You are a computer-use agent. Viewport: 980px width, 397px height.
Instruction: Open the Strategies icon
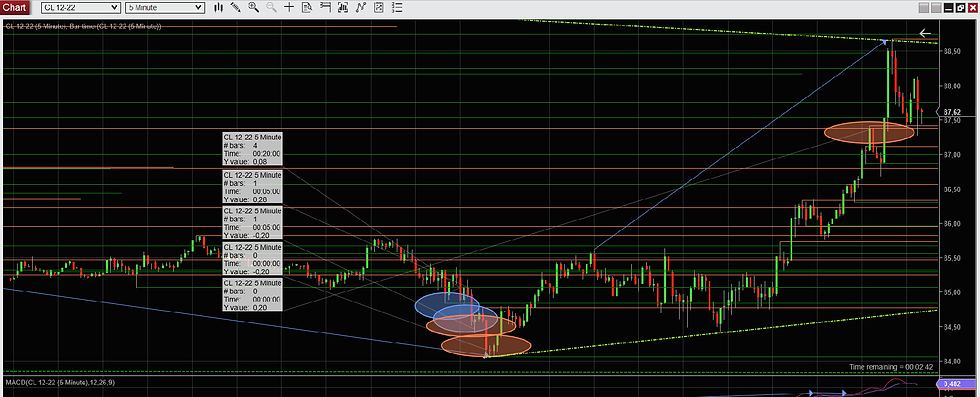tap(378, 8)
